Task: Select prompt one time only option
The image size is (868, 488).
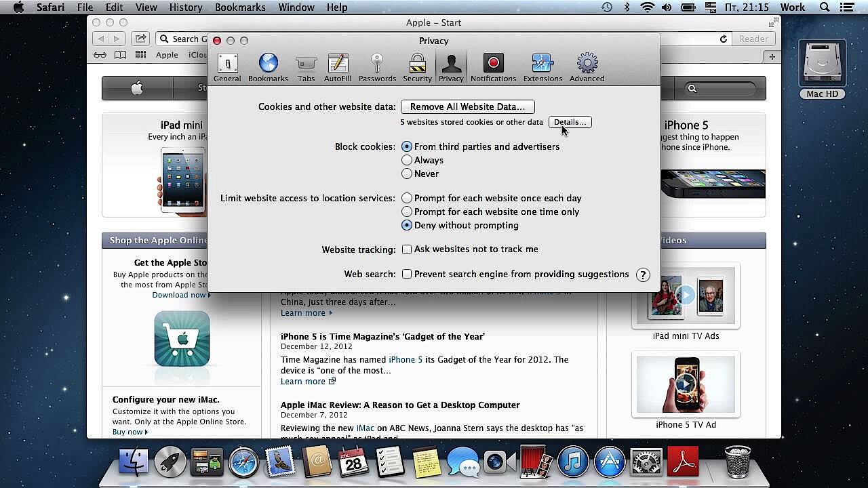Action: click(x=407, y=211)
